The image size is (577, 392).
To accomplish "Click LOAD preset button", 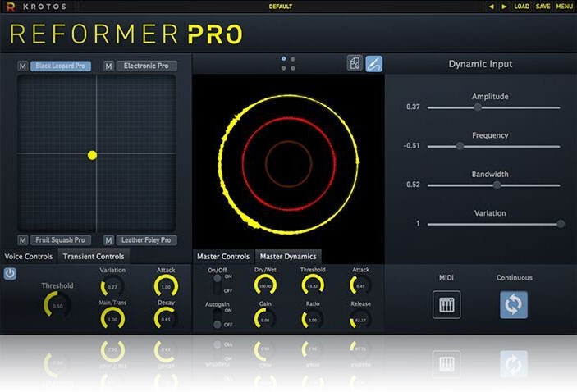I will (521, 7).
